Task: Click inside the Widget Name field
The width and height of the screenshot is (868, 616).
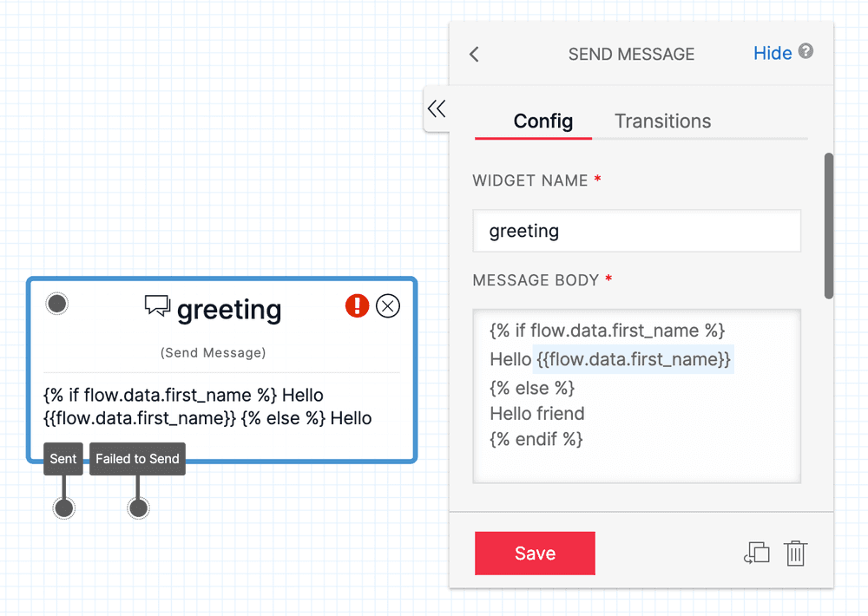Action: (636, 231)
